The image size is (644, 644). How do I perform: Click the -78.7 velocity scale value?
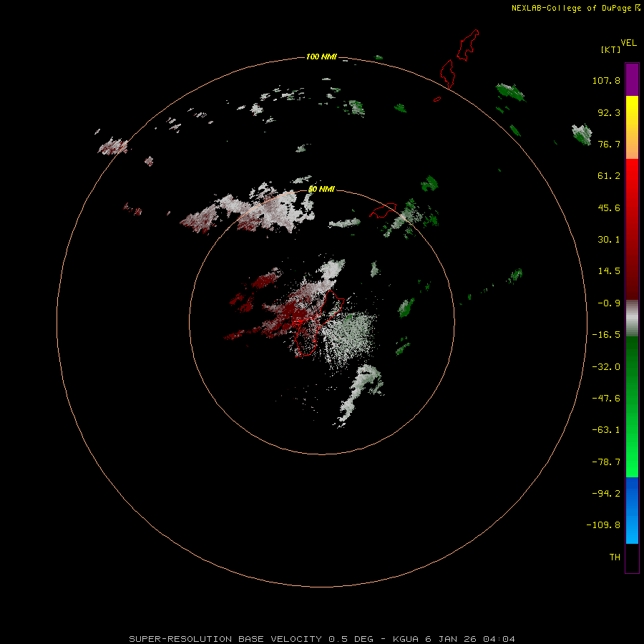click(606, 462)
